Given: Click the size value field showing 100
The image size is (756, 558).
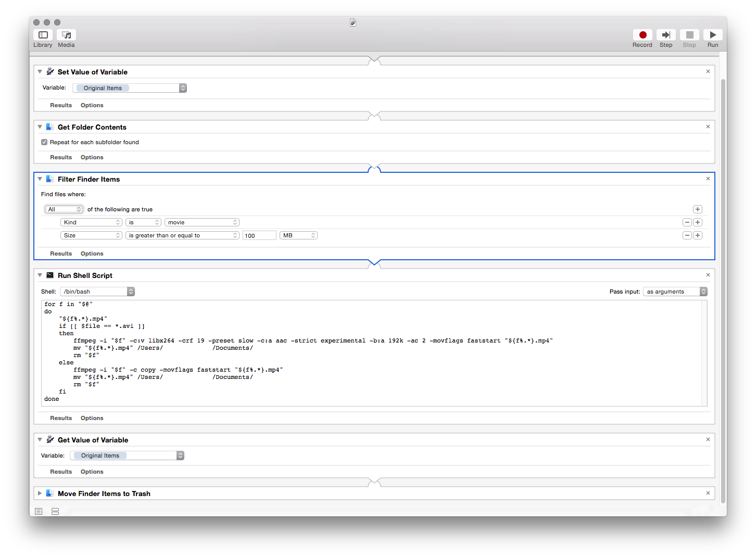Looking at the screenshot, I should coord(259,235).
